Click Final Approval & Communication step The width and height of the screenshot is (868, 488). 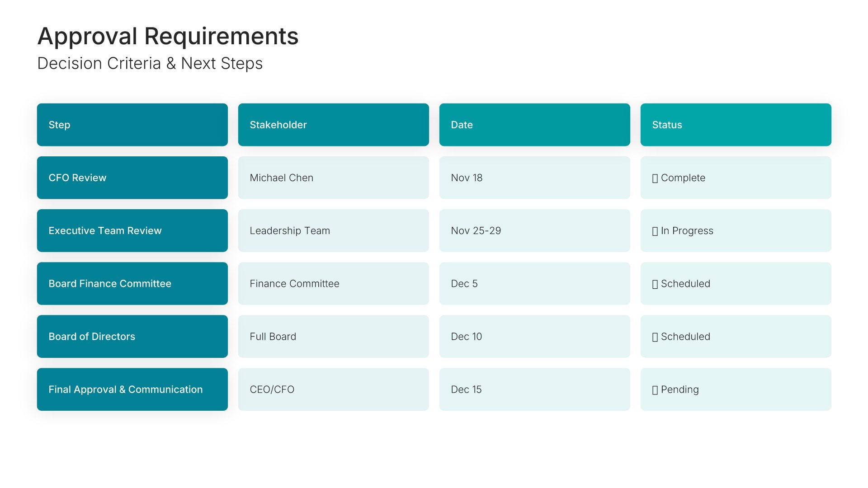pos(132,389)
